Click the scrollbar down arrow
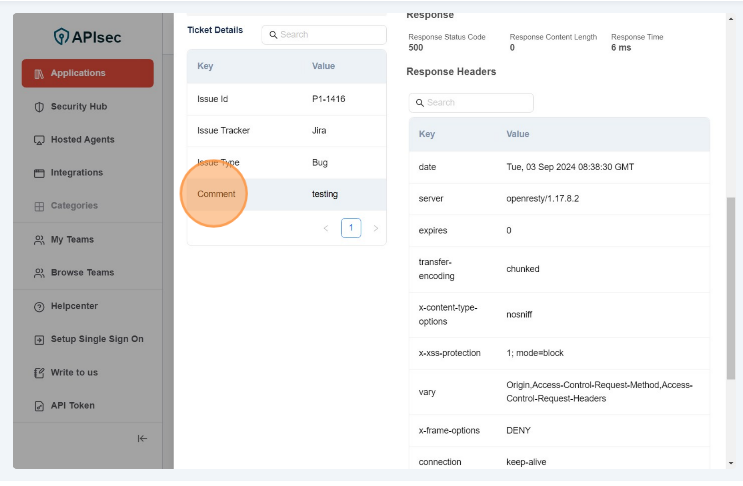The width and height of the screenshot is (743, 486). point(730,463)
